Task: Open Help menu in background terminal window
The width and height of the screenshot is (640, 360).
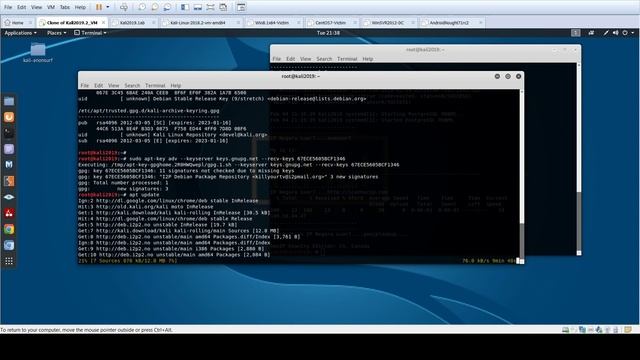Action: [x=367, y=59]
